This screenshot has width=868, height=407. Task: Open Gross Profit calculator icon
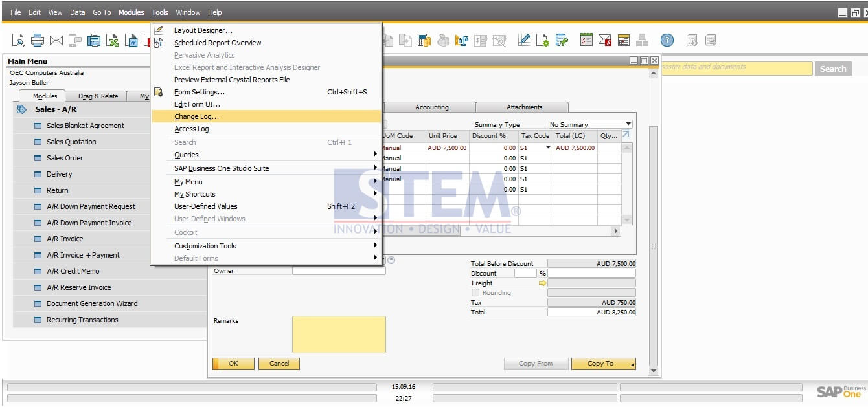tap(424, 40)
